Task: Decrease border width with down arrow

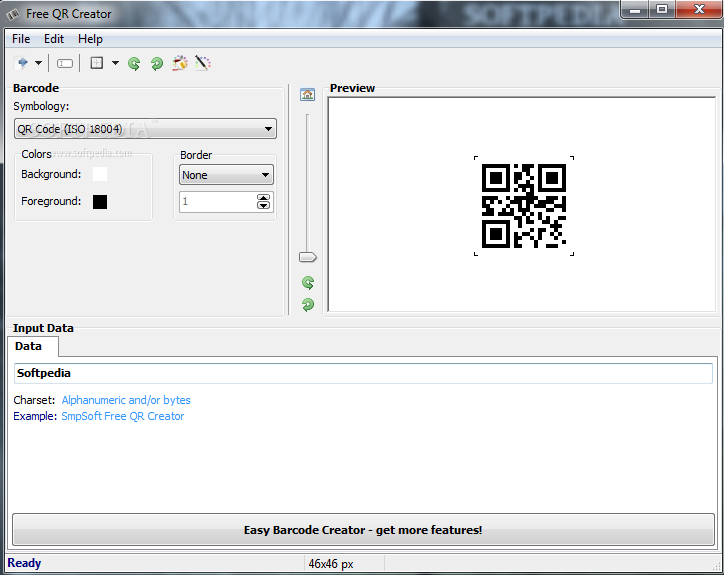Action: pyautogui.click(x=263, y=205)
